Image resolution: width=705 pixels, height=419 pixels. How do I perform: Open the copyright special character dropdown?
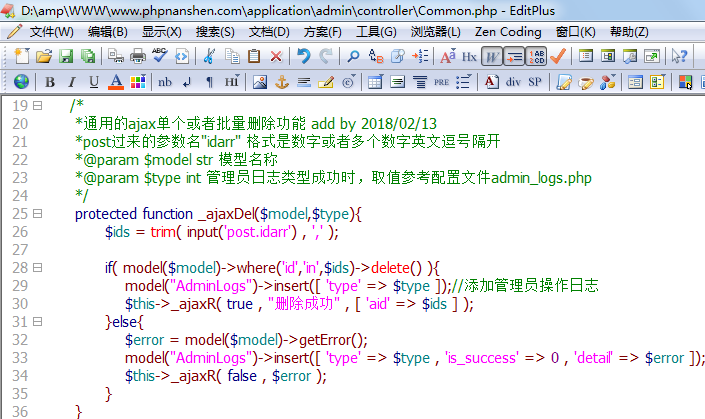tap(348, 82)
